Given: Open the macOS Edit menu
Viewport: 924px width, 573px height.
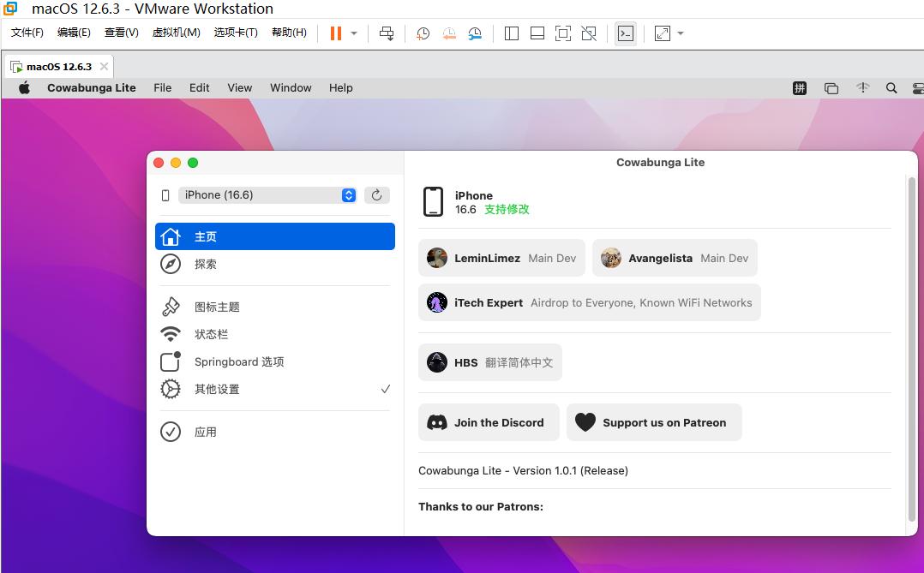Looking at the screenshot, I should [x=200, y=87].
